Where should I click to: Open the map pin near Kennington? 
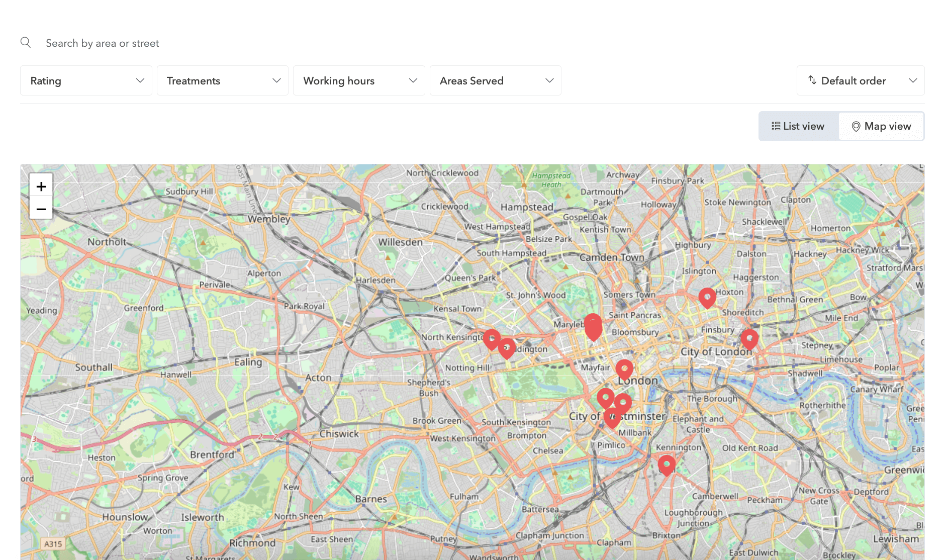[667, 465]
